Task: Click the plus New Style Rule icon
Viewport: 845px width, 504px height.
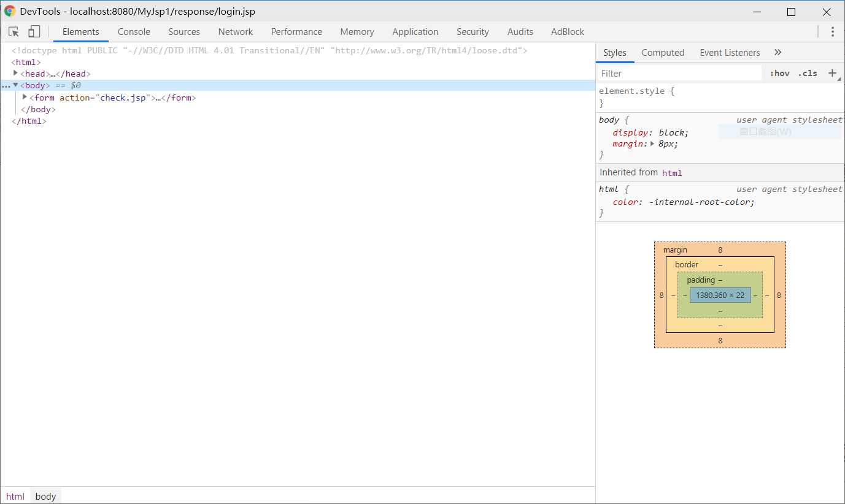Action: point(832,73)
